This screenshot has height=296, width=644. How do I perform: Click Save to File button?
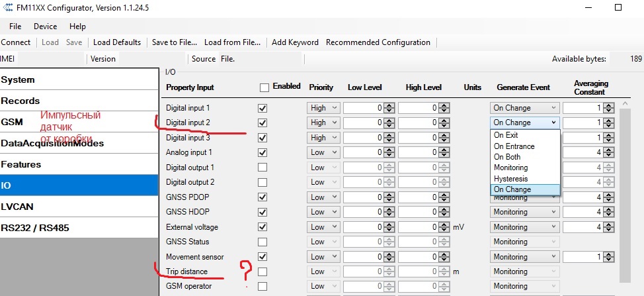pyautogui.click(x=174, y=42)
